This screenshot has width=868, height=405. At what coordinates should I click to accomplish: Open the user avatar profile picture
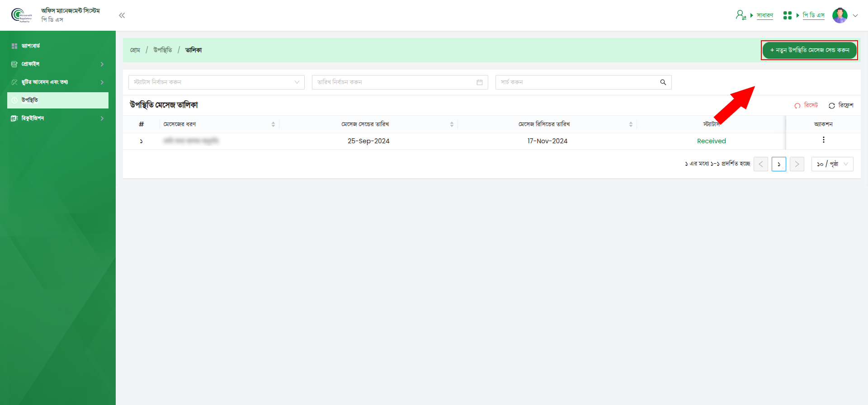(840, 15)
